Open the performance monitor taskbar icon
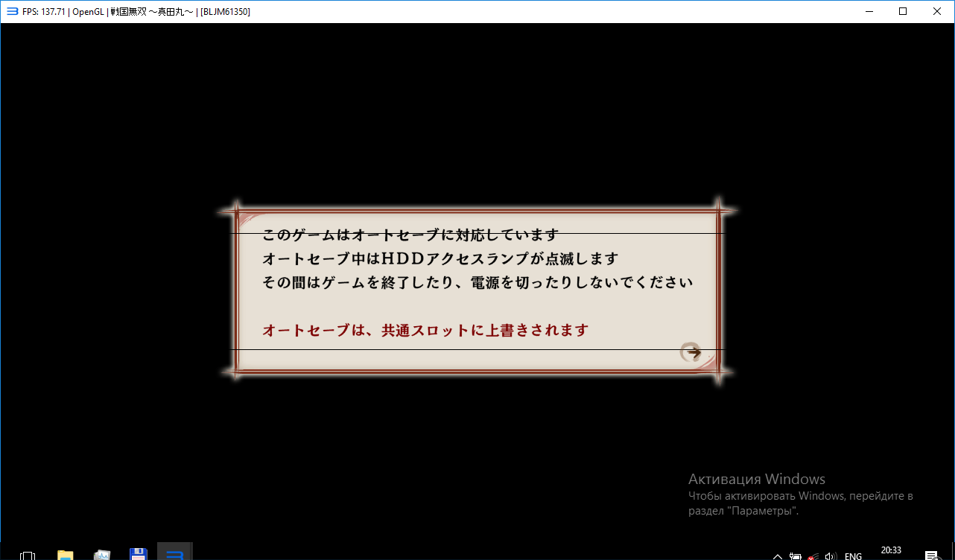The height and width of the screenshot is (560, 955). tap(102, 555)
